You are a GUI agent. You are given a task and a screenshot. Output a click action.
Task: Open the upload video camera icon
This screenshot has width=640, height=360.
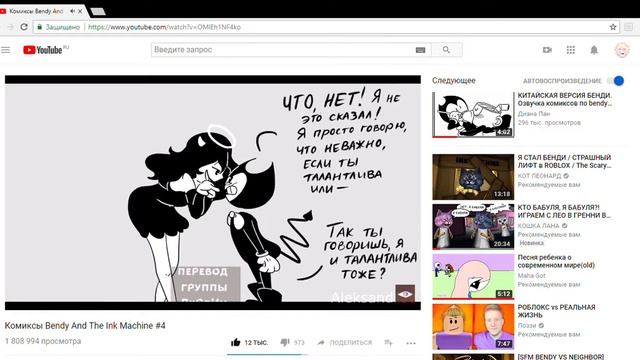[547, 50]
